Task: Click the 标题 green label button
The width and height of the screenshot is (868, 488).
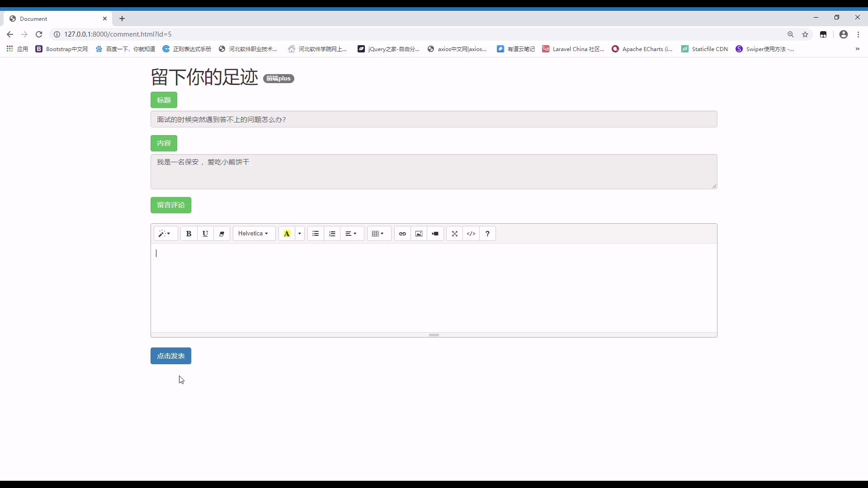Action: click(x=164, y=100)
